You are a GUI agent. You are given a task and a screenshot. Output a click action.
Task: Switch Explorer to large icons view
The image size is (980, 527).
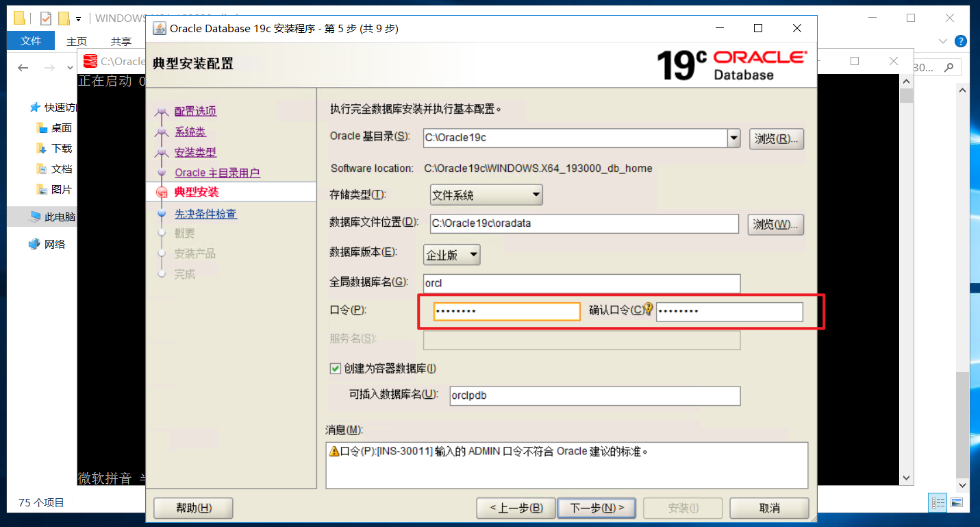tap(956, 502)
